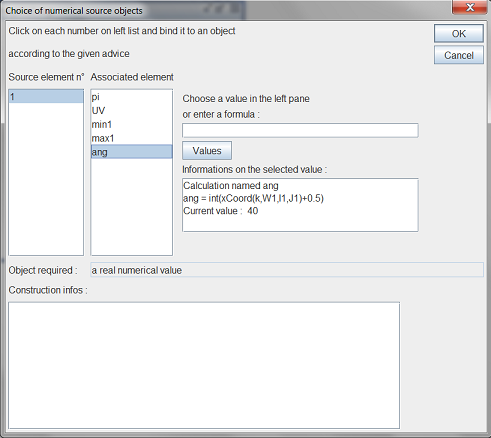
Task: Click the dialog title bar text
Action: pyautogui.click(x=74, y=11)
